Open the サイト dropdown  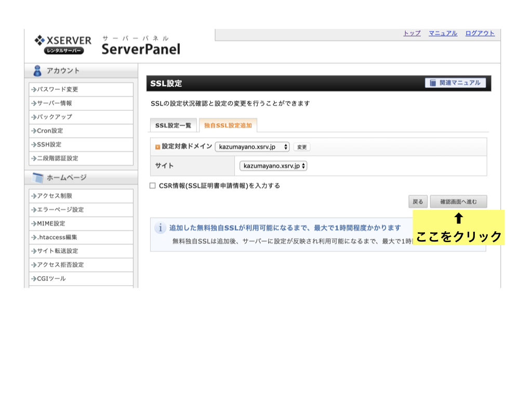(273, 166)
